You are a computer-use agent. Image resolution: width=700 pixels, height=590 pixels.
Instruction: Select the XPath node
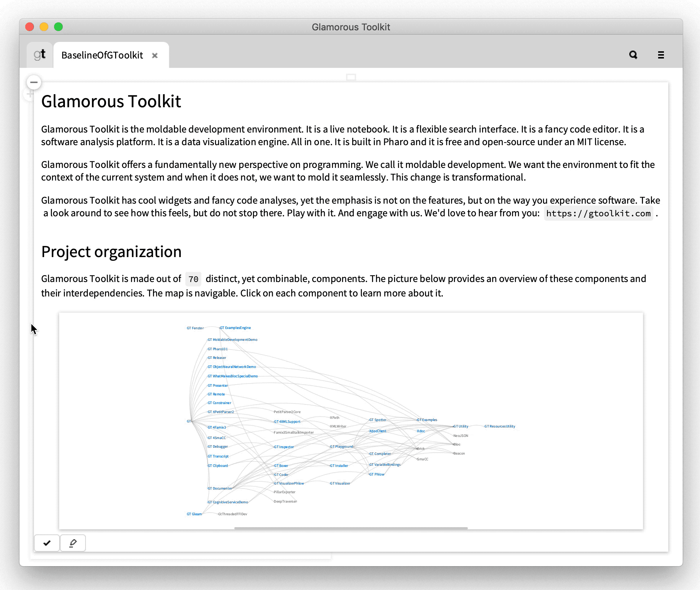(334, 418)
